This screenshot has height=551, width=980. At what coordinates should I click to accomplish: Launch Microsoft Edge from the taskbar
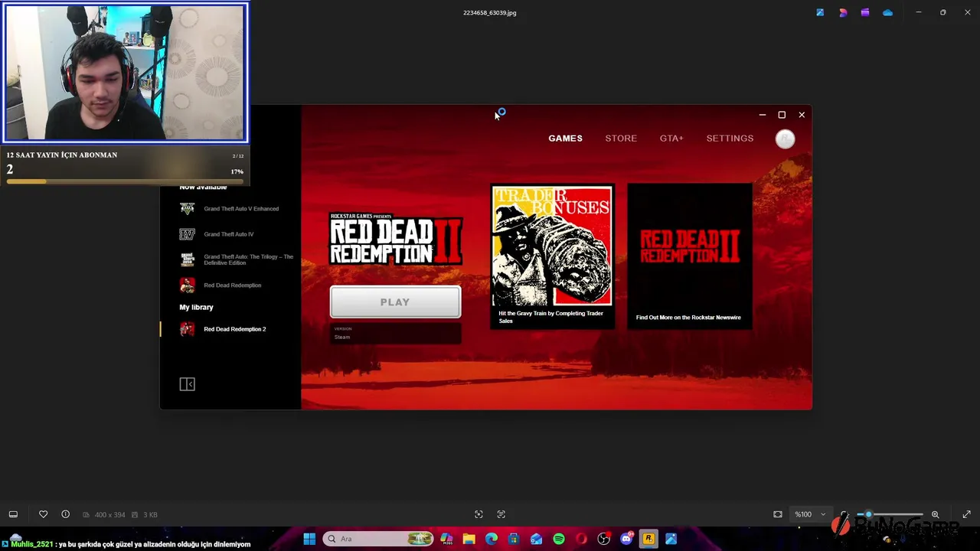492,539
